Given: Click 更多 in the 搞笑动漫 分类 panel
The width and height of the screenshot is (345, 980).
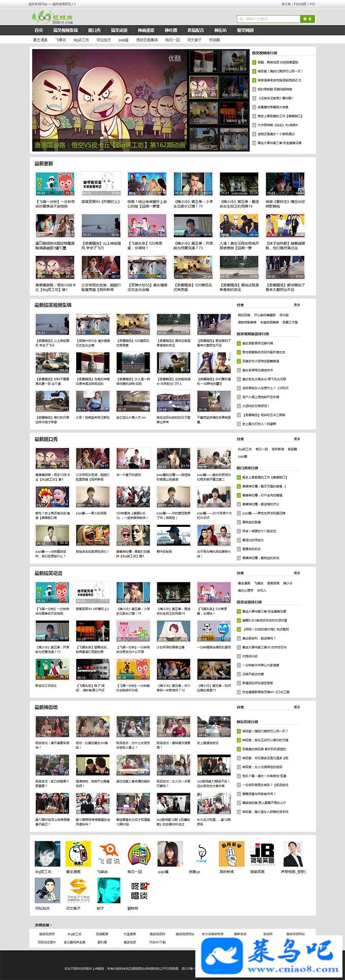Looking at the screenshot, I should [x=297, y=573].
